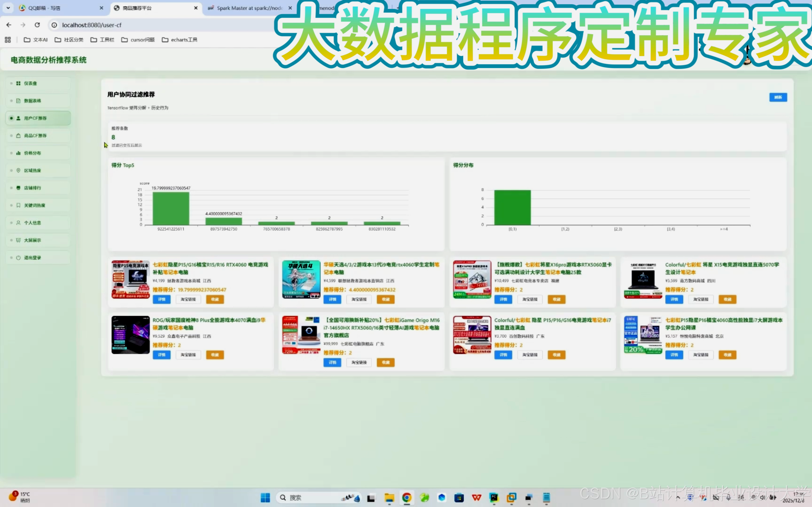Screen dimensions: 812x507
Task: Select the 关键词热度 bookmark icon
Action: pyautogui.click(x=18, y=205)
